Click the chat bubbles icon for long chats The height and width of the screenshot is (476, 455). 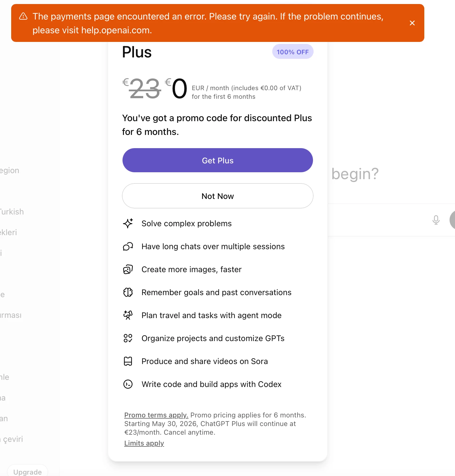tap(128, 246)
